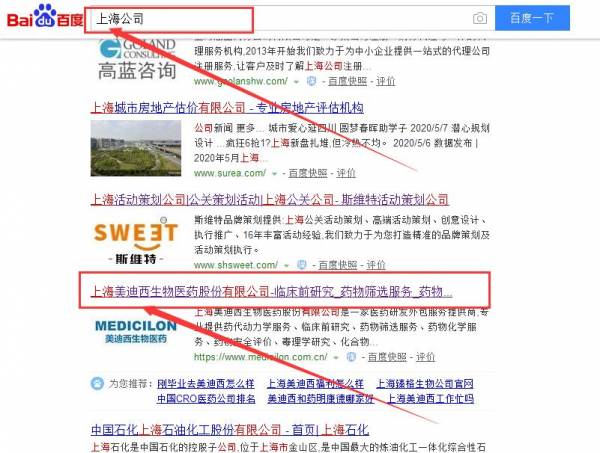Expand dropdown arrow after www.goolanshw.com
This screenshot has height=453, width=600.
point(296,81)
